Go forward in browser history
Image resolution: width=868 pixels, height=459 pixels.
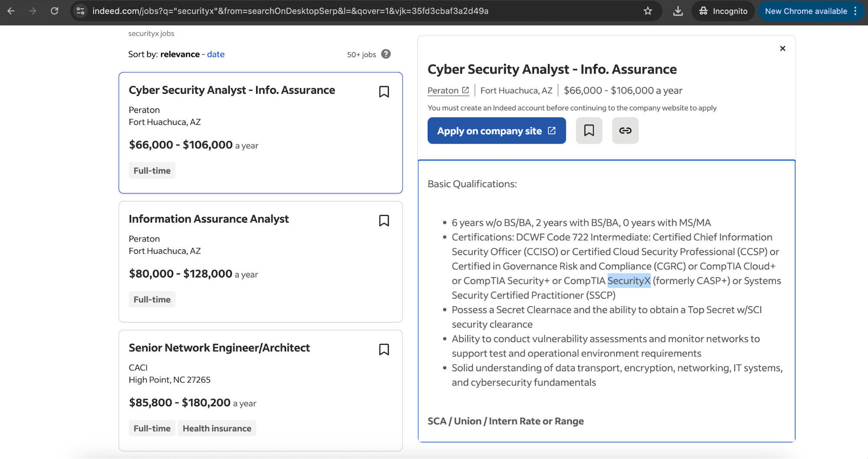[33, 11]
